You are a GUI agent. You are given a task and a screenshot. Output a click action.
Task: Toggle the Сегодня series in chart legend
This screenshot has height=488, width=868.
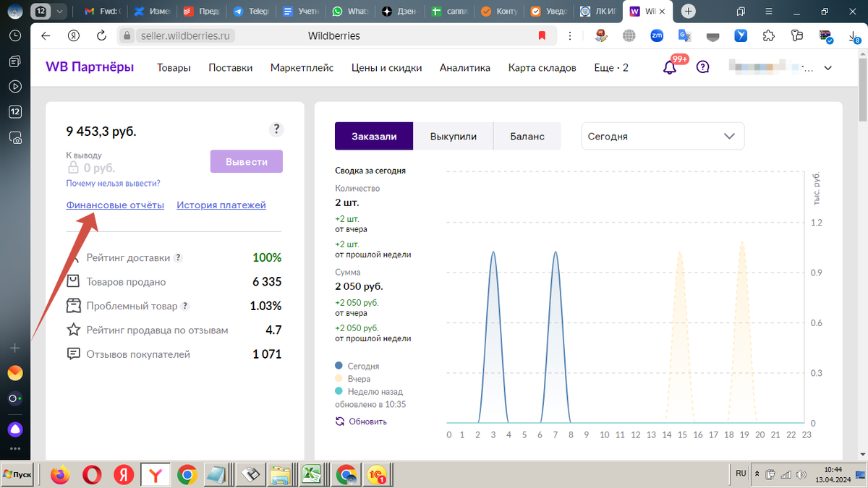point(357,367)
